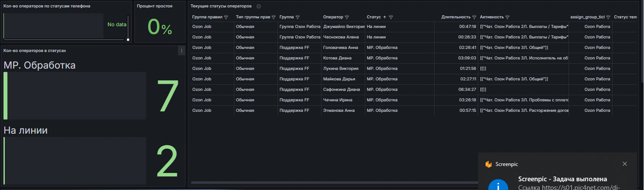Select operator Чеснокова Алена cell

(343, 37)
